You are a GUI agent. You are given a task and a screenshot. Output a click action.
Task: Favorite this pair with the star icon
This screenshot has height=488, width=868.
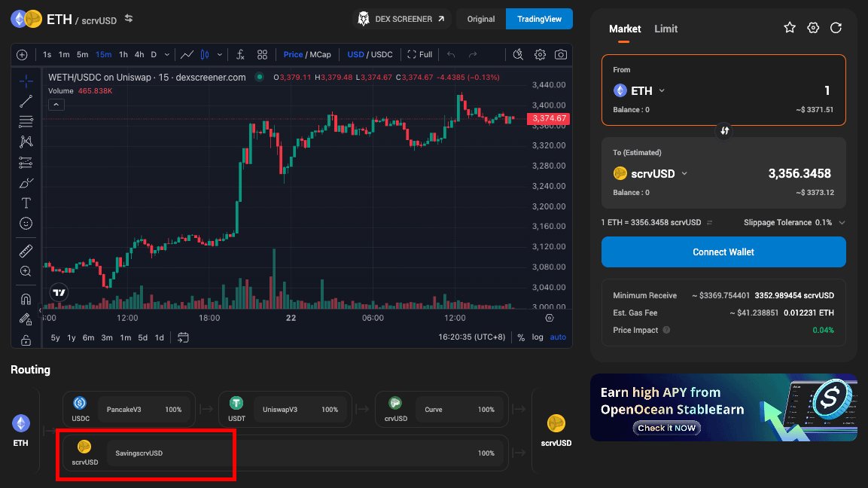[790, 28]
